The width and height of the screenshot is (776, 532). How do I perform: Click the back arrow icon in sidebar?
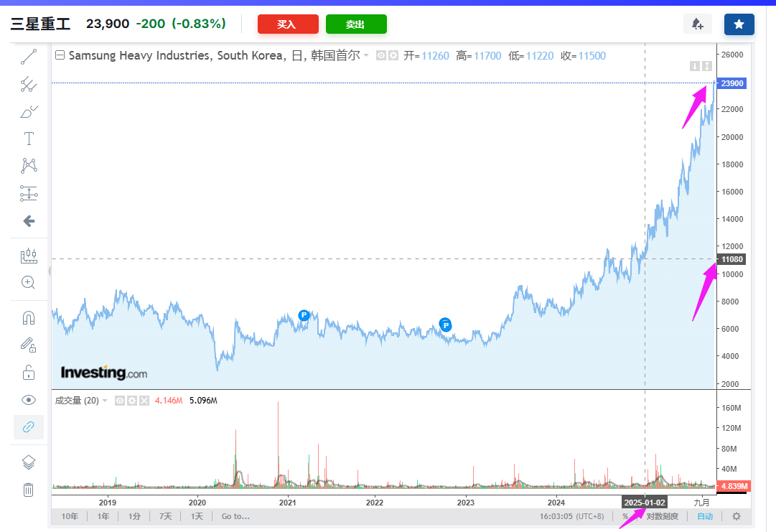pyautogui.click(x=29, y=220)
